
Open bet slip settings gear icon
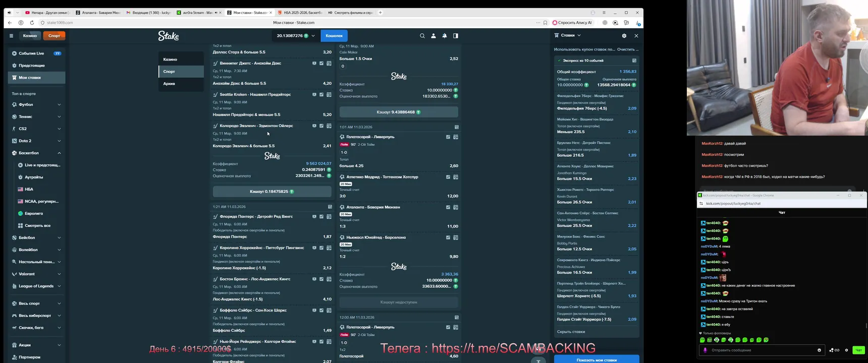624,36
